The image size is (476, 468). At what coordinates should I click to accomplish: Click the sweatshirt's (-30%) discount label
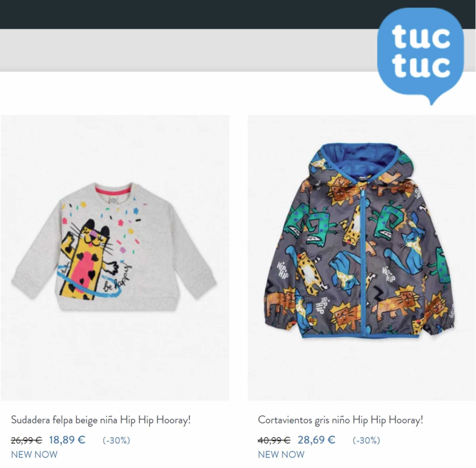click(116, 440)
